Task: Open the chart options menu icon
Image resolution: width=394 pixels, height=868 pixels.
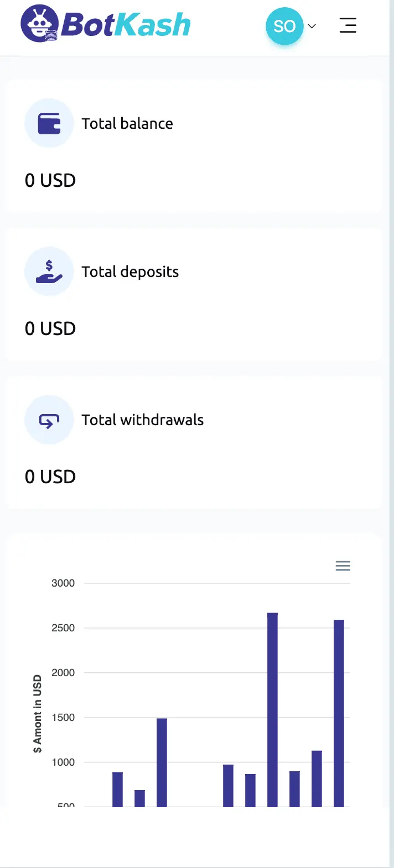Action: click(343, 566)
